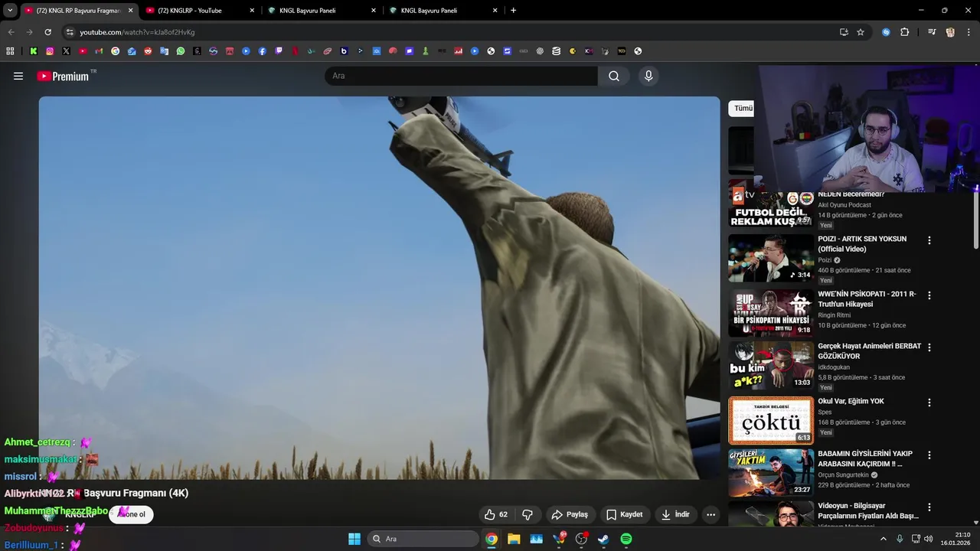Open the X bookmark
This screenshot has width=980, height=551.
click(66, 51)
